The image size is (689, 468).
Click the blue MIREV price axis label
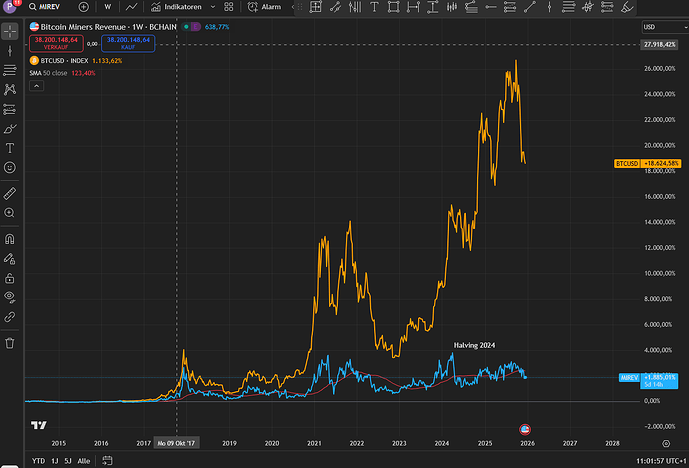(x=648, y=381)
